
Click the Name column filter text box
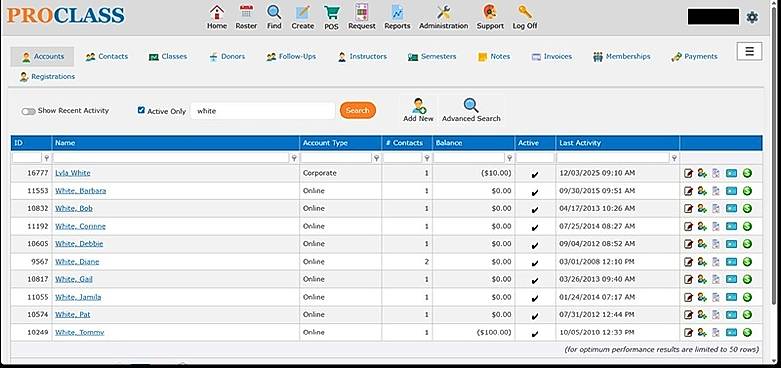tap(171, 158)
